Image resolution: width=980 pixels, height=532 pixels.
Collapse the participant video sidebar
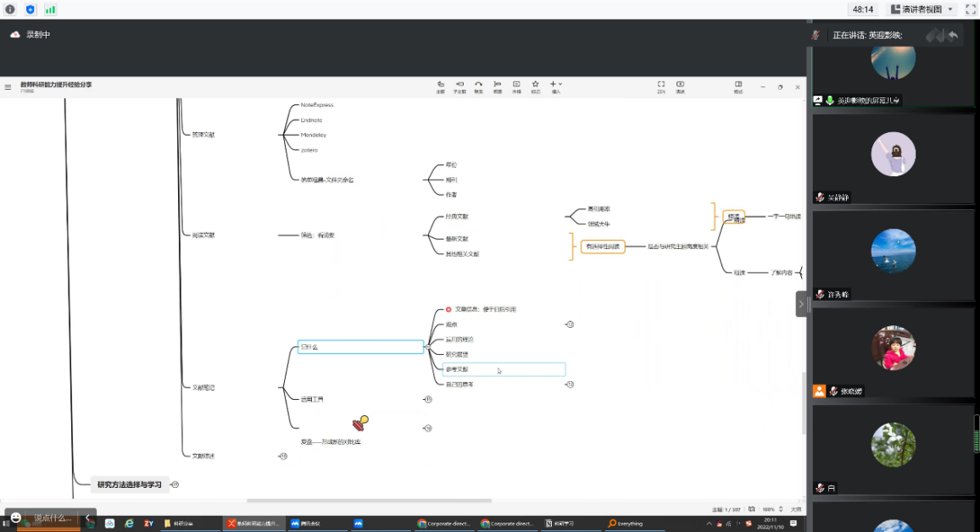800,304
